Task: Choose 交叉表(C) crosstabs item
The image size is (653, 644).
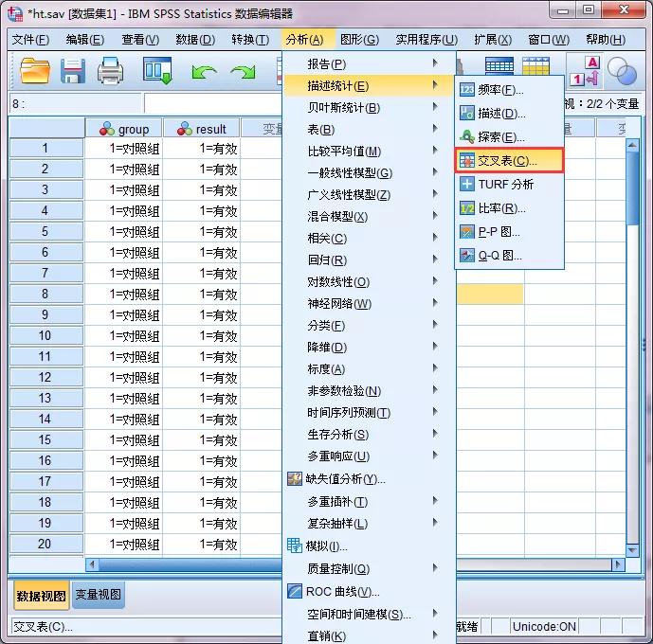Action: point(509,161)
